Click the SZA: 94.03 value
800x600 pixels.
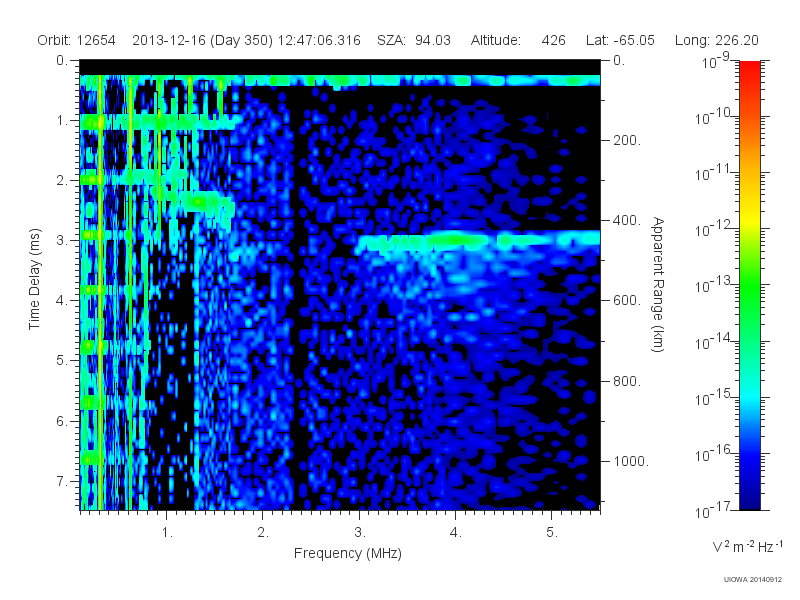[x=414, y=40]
